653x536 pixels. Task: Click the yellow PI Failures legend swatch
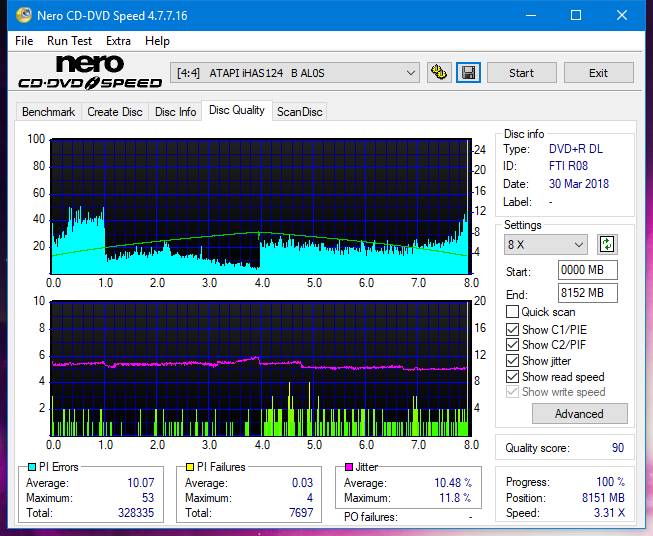click(x=190, y=467)
